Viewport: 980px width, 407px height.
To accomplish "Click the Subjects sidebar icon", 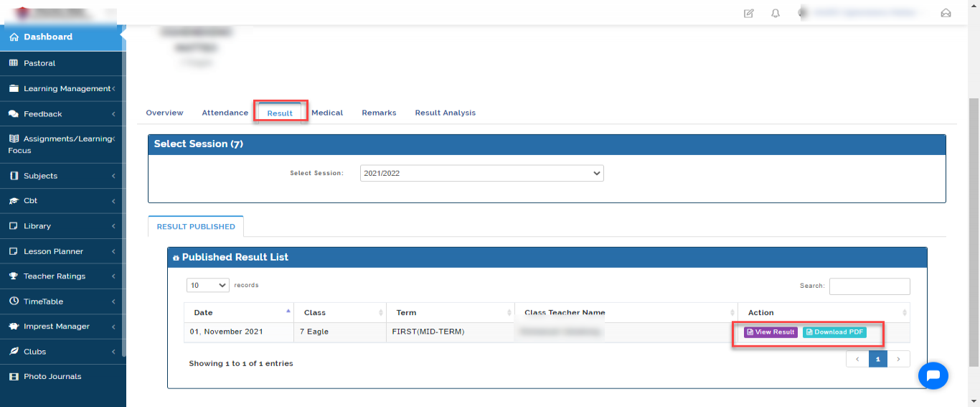I will [14, 176].
